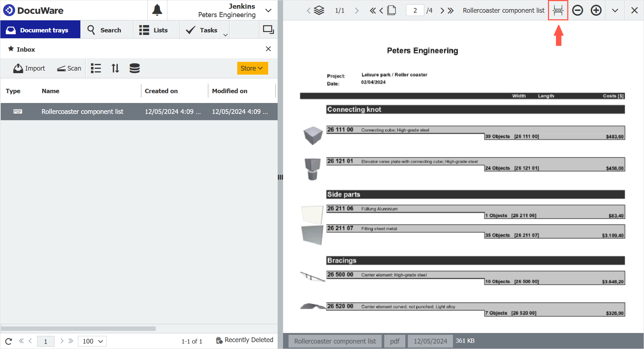The image size is (644, 349).
Task: Select the database storage icon in the tray toolbar
Action: click(134, 68)
